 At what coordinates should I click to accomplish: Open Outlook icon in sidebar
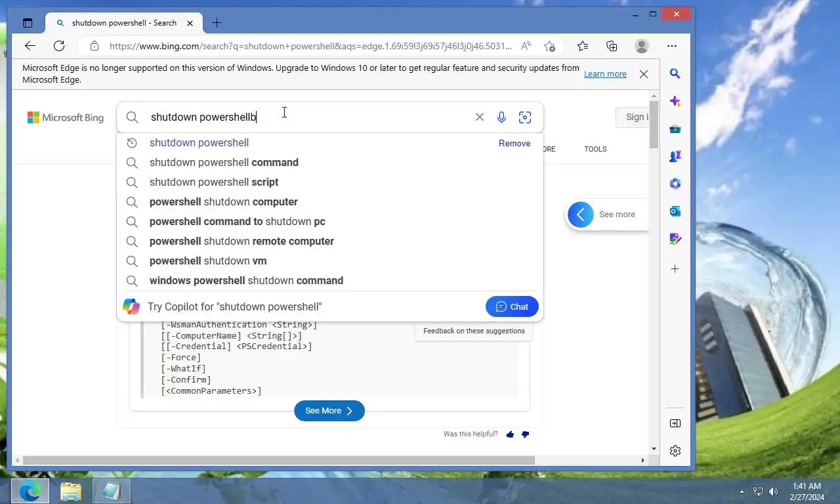click(675, 211)
